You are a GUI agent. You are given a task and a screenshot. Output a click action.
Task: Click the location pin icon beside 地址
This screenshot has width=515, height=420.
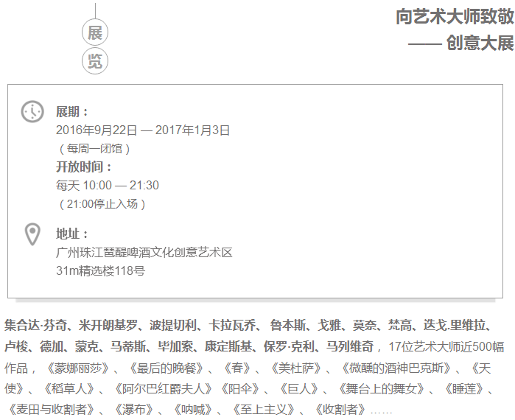tap(32, 234)
